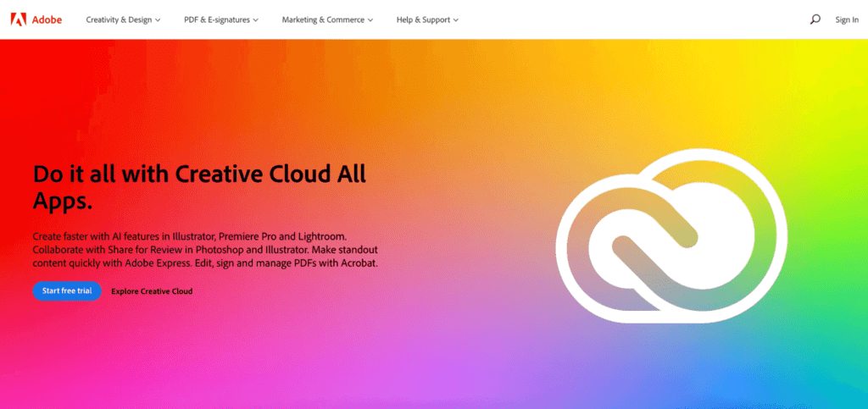Viewport: 868px width, 409px height.
Task: Click the Adobe wordmark text
Action: 47,19
